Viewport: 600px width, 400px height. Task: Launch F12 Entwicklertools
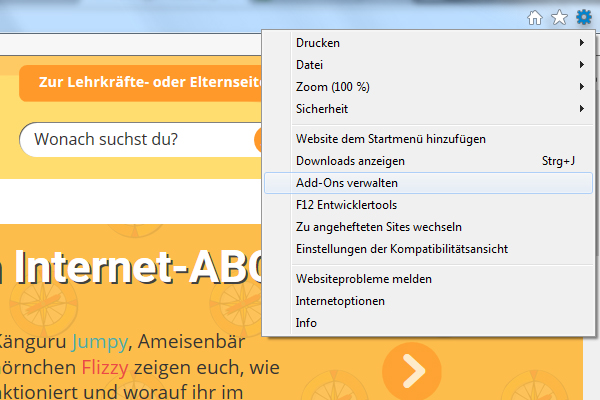[347, 205]
